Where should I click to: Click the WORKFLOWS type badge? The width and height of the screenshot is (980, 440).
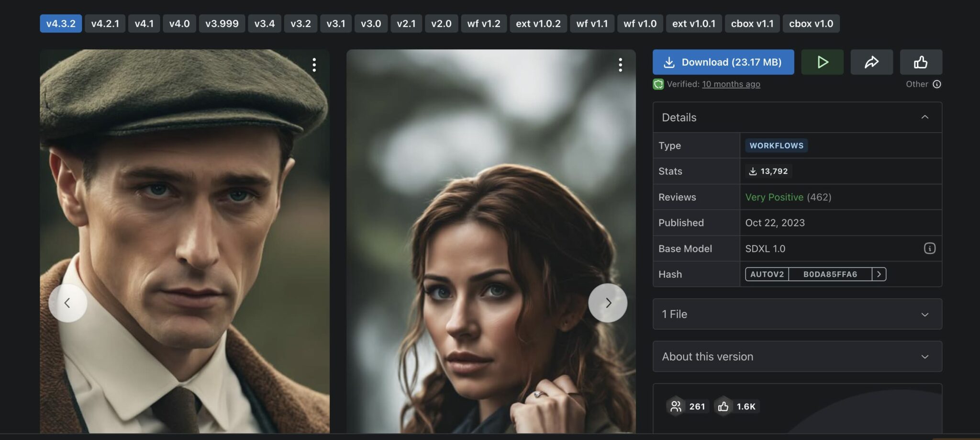pos(776,146)
